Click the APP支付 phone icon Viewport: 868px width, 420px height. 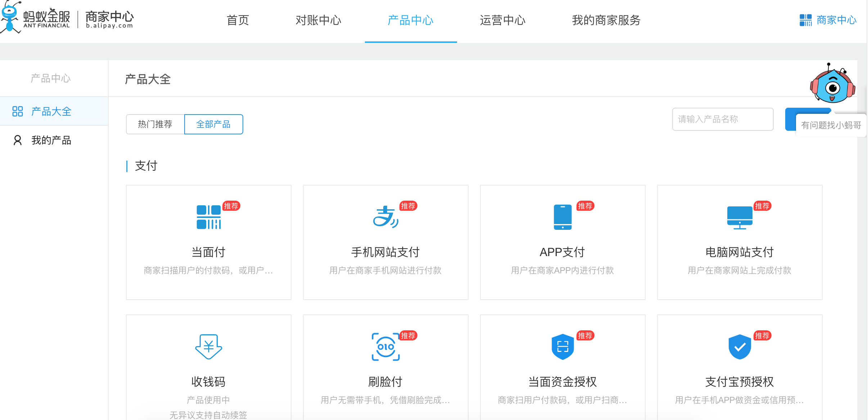pyautogui.click(x=562, y=217)
